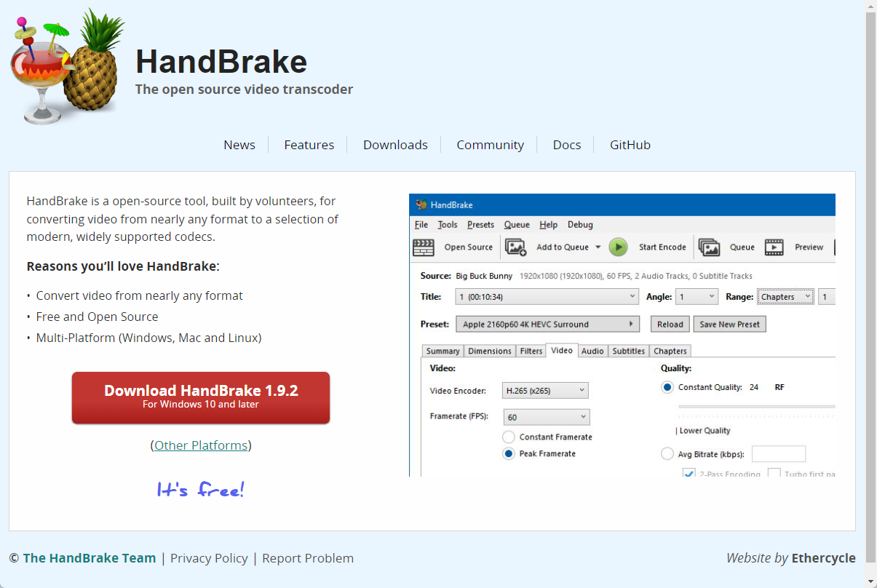877x588 pixels.
Task: Click the Start Encode label
Action: point(662,247)
